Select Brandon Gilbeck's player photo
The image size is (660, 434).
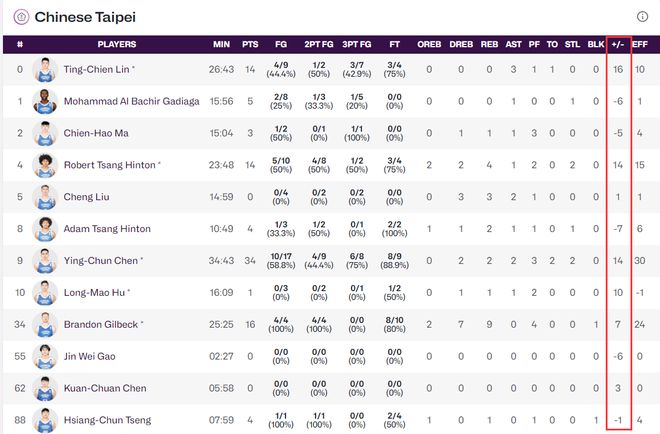click(x=45, y=325)
